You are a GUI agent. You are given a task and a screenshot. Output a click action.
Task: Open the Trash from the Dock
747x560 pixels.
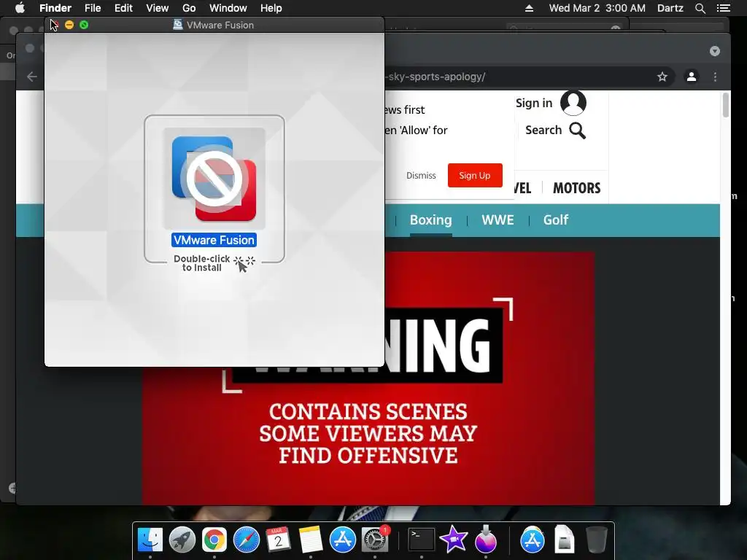tap(596, 540)
